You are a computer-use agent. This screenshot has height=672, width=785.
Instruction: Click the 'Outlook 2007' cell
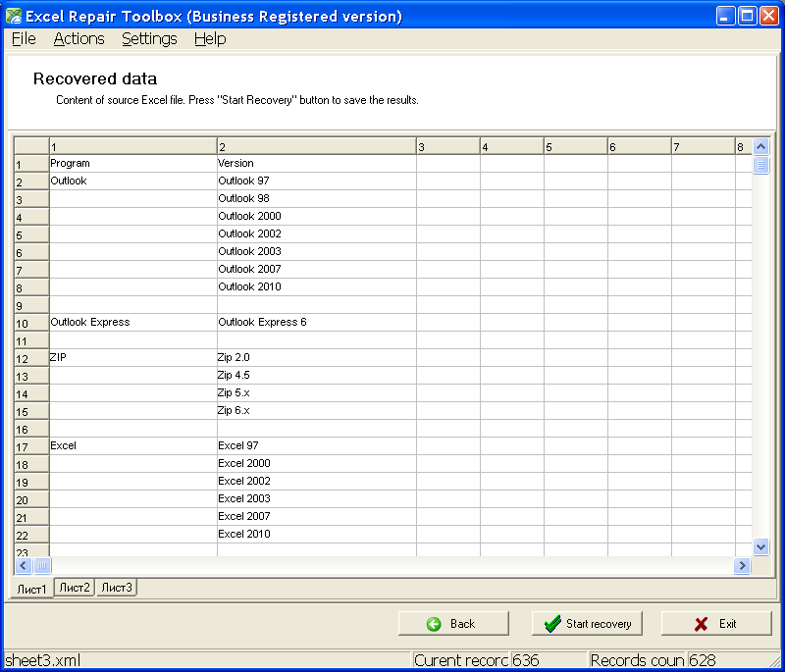pos(316,269)
